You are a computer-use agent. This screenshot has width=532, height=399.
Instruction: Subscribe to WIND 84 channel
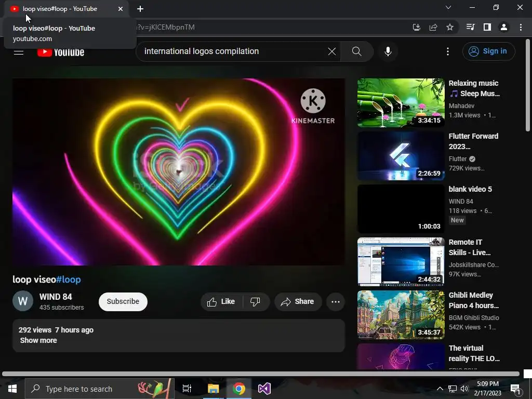click(123, 302)
